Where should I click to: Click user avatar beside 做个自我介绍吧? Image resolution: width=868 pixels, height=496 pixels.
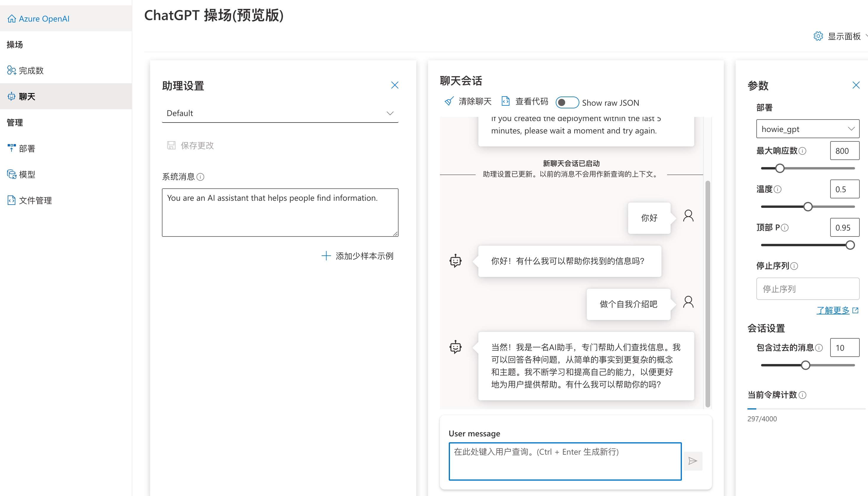click(x=688, y=302)
